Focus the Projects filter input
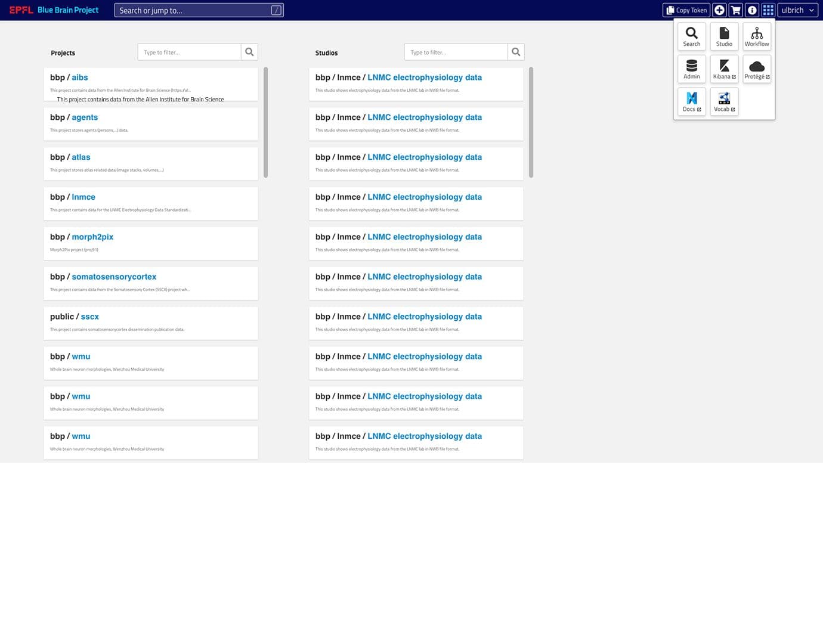 (190, 52)
